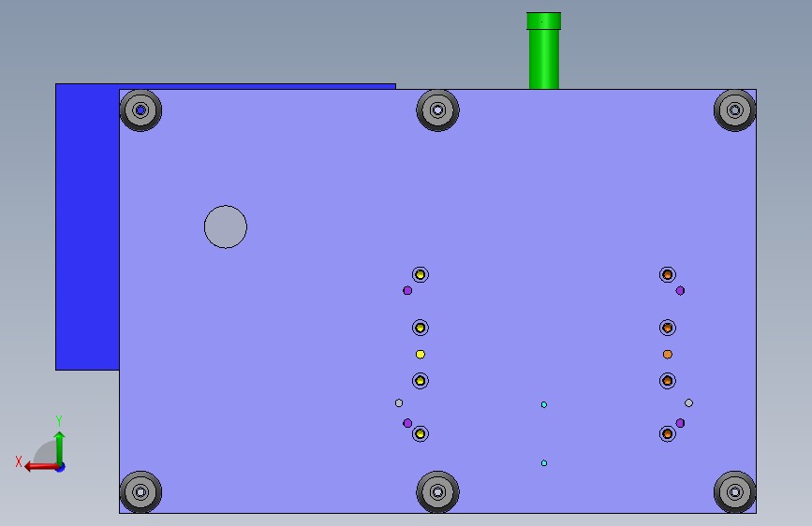Click the third ringed yellow pin from top
Screen dimensions: 812x526
420,381
